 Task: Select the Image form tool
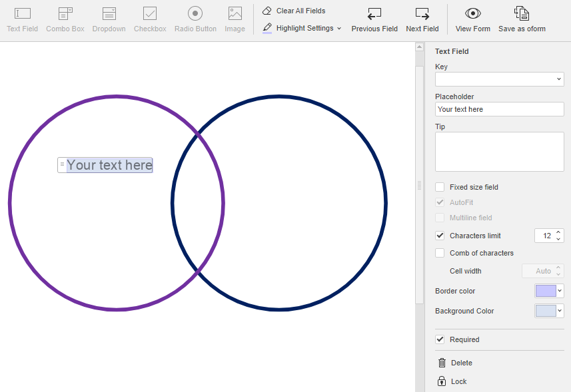click(x=235, y=19)
